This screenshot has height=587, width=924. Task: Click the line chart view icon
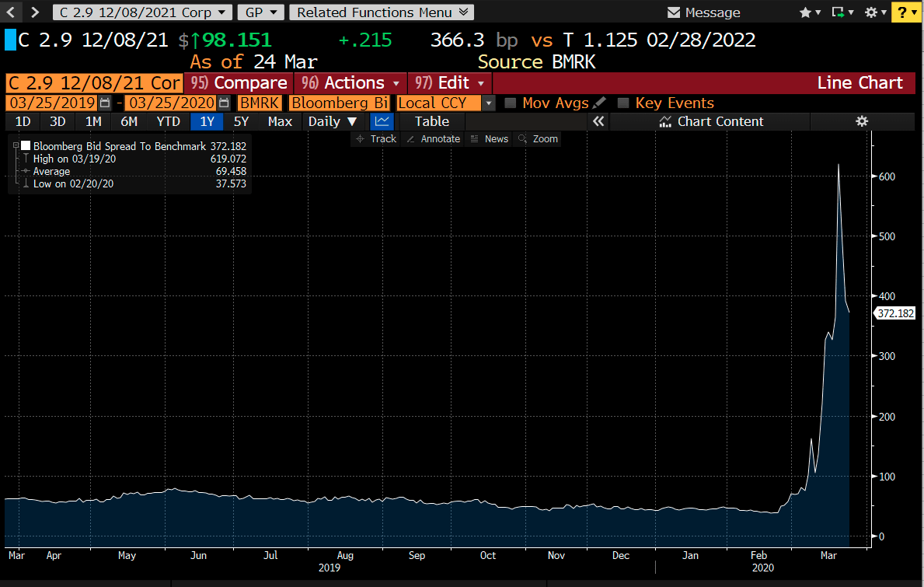[x=382, y=121]
